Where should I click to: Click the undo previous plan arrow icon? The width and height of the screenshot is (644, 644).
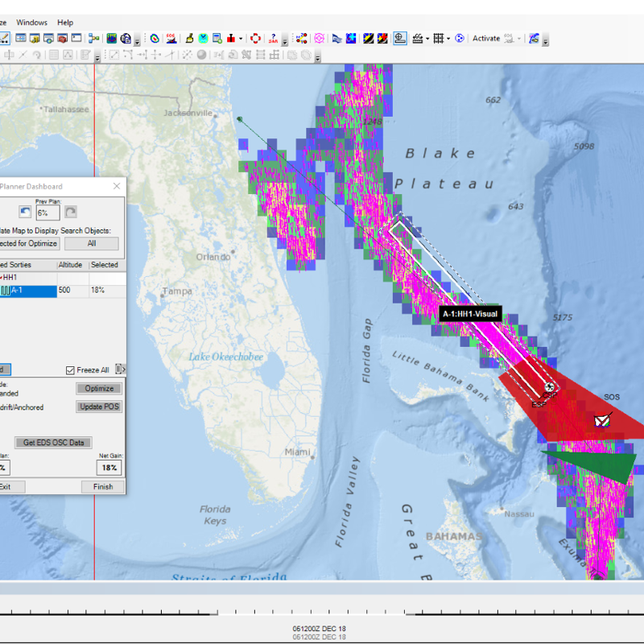(x=25, y=213)
